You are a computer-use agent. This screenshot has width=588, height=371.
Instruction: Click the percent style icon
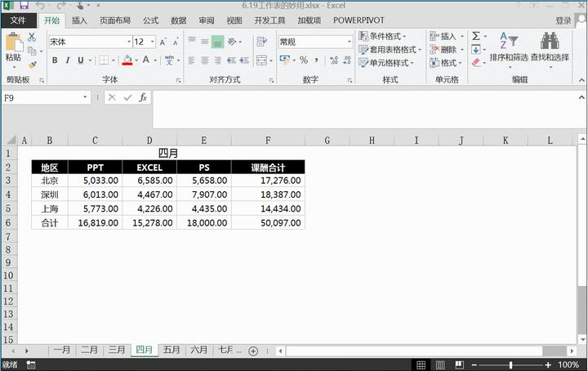(304, 60)
